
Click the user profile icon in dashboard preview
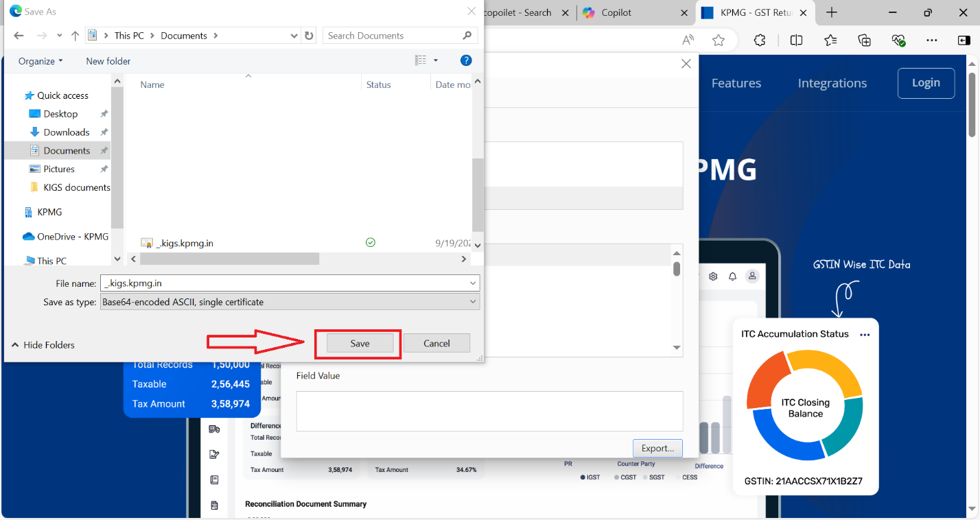[752, 276]
